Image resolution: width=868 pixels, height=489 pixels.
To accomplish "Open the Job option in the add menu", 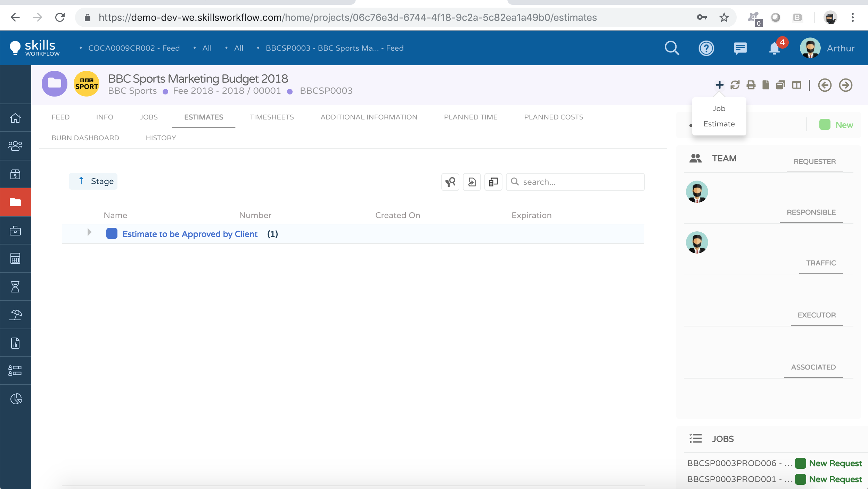I will click(x=719, y=108).
